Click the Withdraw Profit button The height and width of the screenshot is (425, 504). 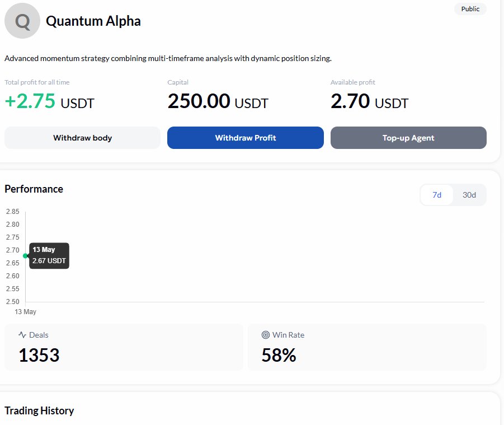tap(245, 138)
